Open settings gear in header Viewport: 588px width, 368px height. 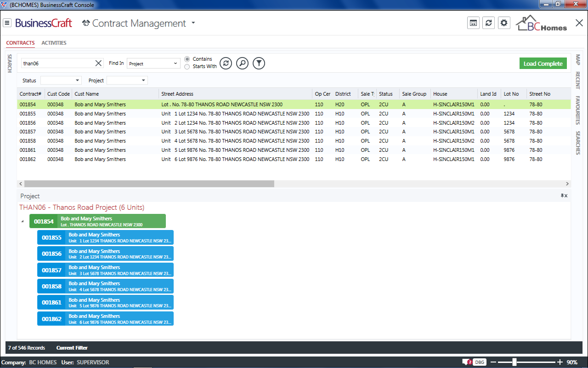pyautogui.click(x=504, y=23)
